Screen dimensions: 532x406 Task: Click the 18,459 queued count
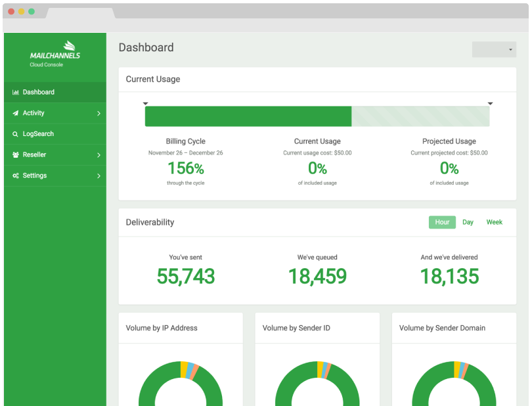[318, 276]
